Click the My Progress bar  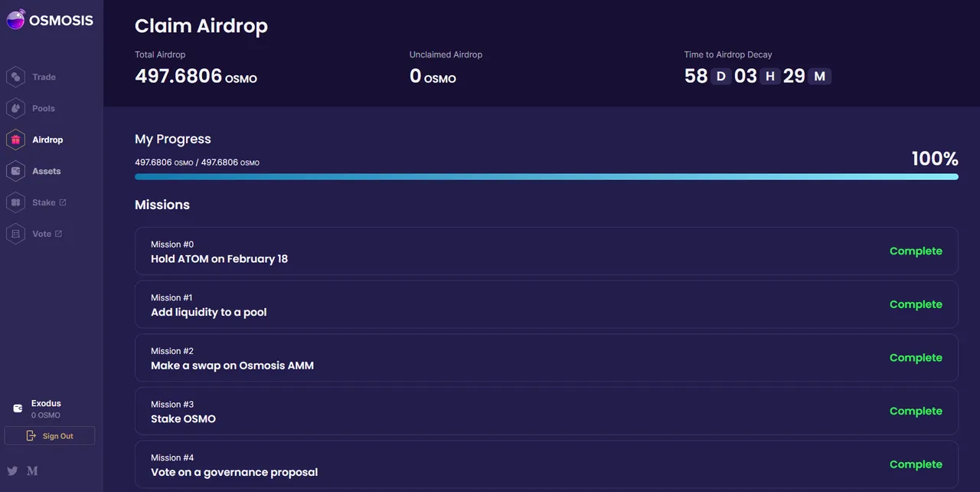click(x=547, y=177)
